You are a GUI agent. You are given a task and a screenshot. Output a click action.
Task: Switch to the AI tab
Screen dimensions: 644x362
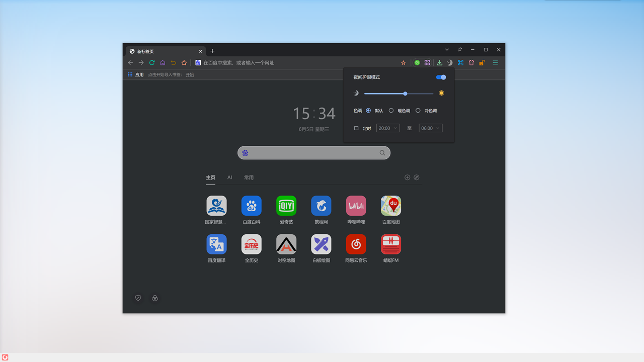pos(229,177)
